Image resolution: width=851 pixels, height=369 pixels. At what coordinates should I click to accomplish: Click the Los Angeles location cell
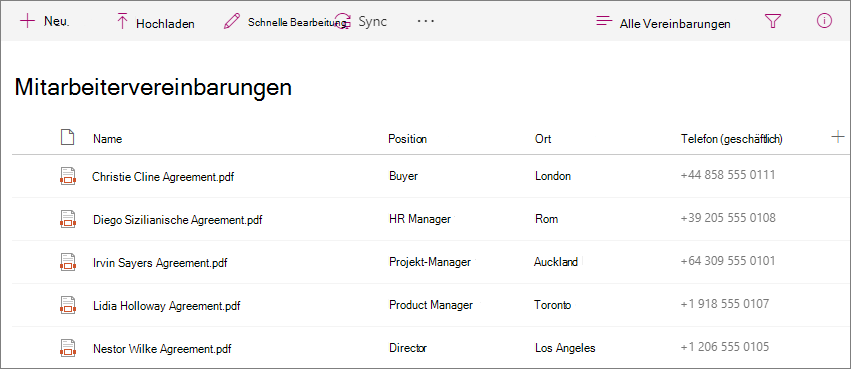565,348
